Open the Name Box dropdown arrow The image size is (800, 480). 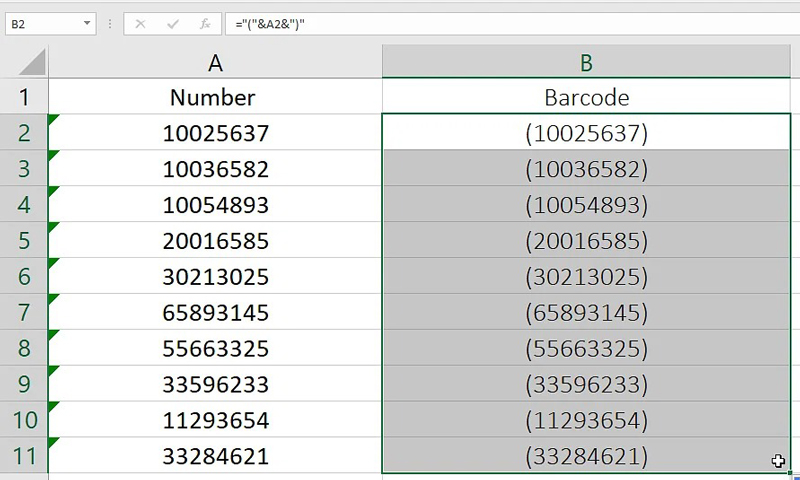click(x=87, y=23)
